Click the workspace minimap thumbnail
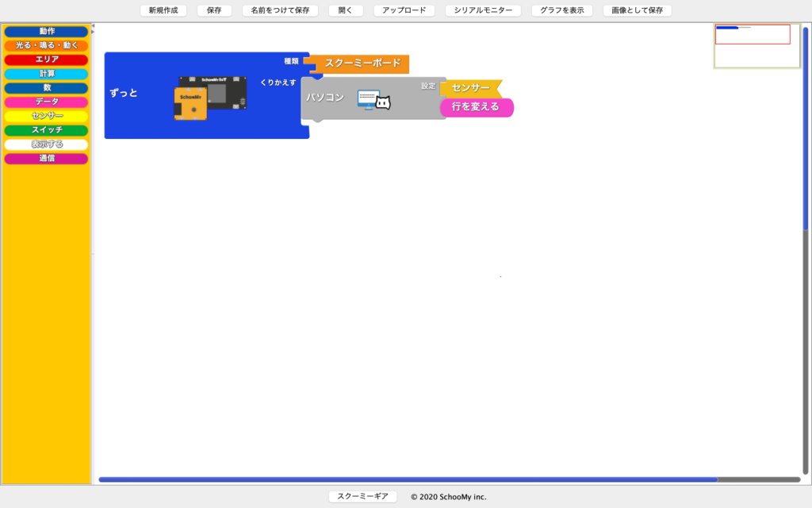The width and height of the screenshot is (812, 508). (x=756, y=45)
